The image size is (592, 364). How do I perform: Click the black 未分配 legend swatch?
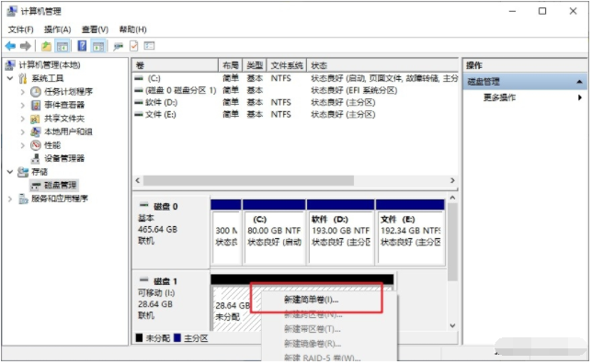140,338
